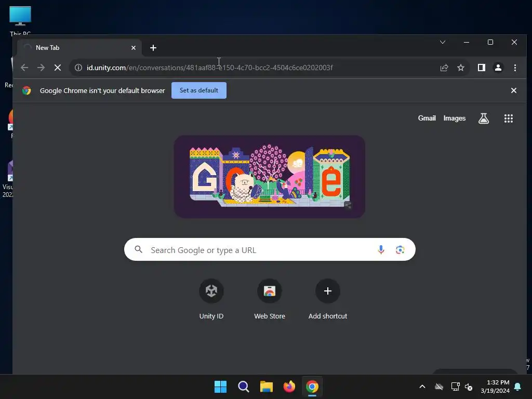
Task: Select the New Tab tab
Action: [79, 48]
